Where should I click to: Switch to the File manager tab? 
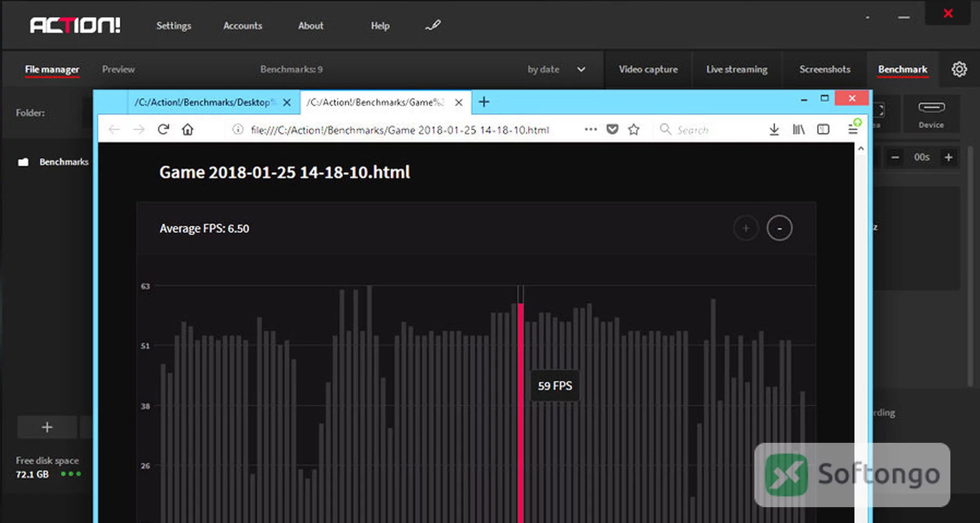pos(52,69)
